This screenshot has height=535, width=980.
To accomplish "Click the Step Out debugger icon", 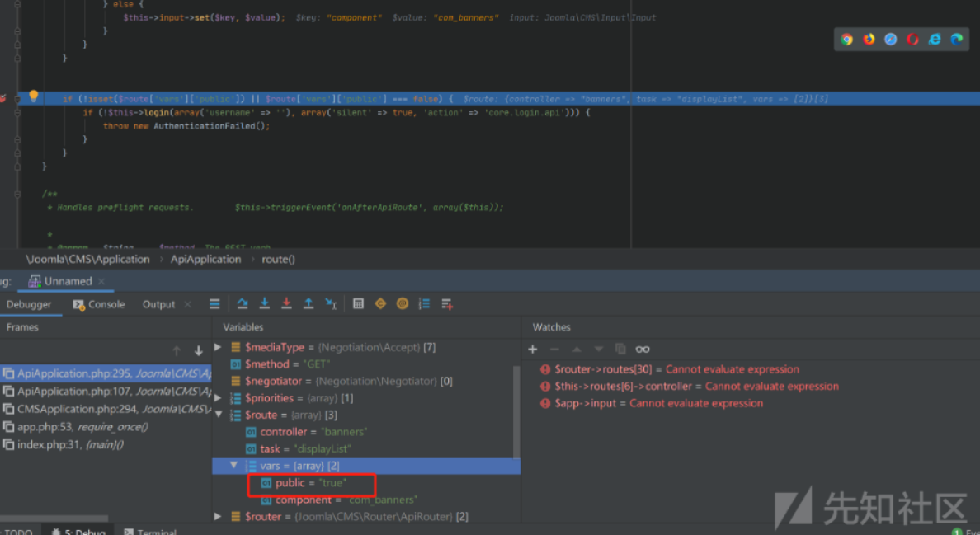I will click(x=309, y=304).
